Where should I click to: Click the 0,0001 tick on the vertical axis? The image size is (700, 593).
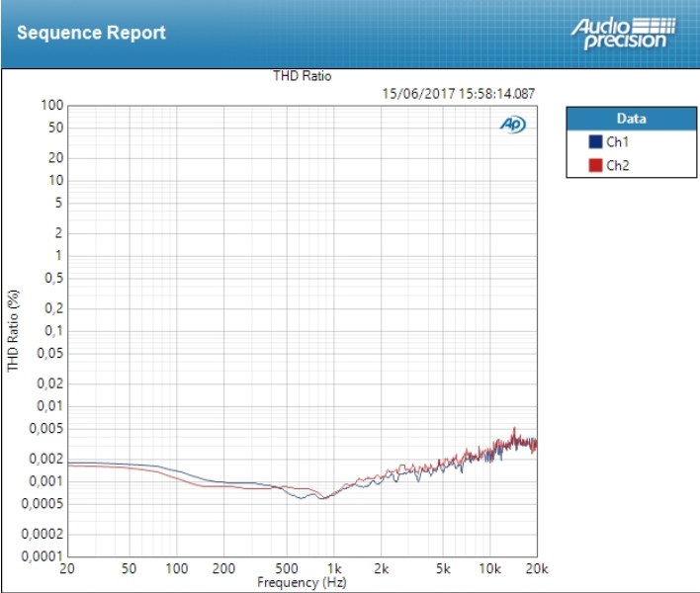[x=43, y=556]
